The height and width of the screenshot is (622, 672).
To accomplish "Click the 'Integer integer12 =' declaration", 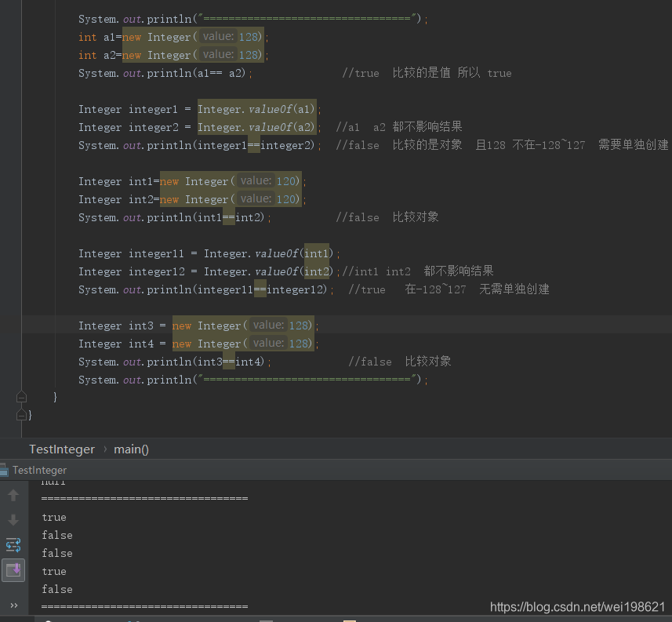I will 209,271.
